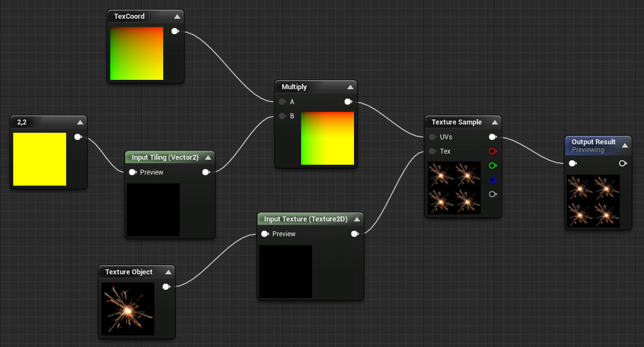Click the output pin of the Texture Object node

tap(166, 286)
